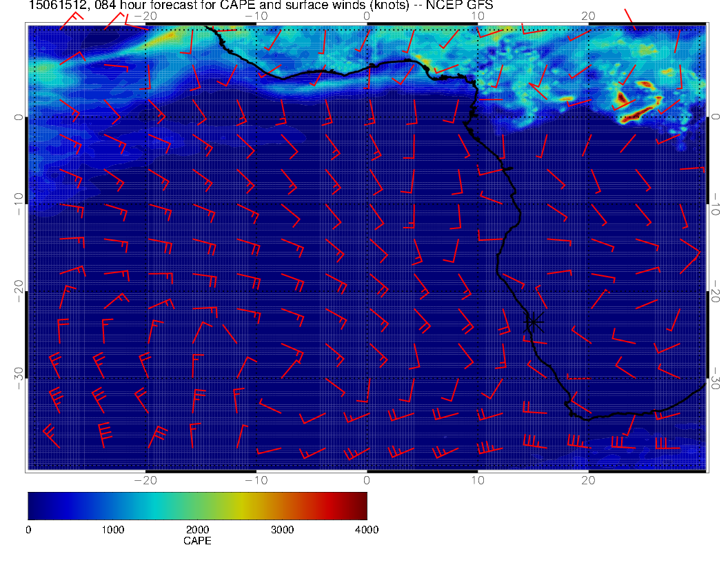Click the -20 longitude label on top axis
Viewport: 728px width, 563px height.
145,15
